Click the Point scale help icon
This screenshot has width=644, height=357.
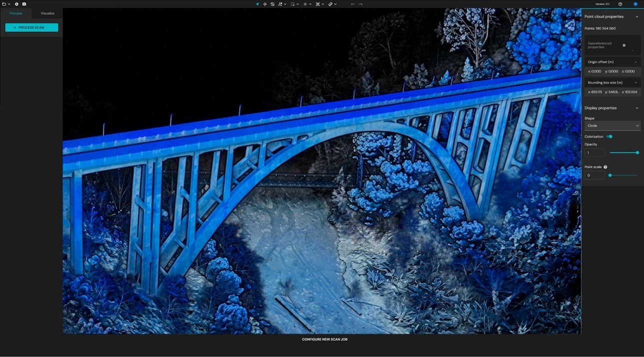[x=605, y=167]
